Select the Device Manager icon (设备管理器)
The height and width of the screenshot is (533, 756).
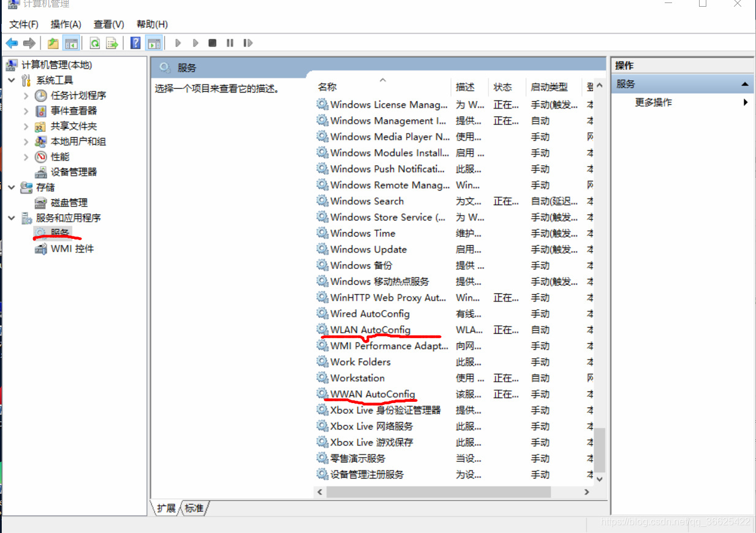pyautogui.click(x=40, y=172)
